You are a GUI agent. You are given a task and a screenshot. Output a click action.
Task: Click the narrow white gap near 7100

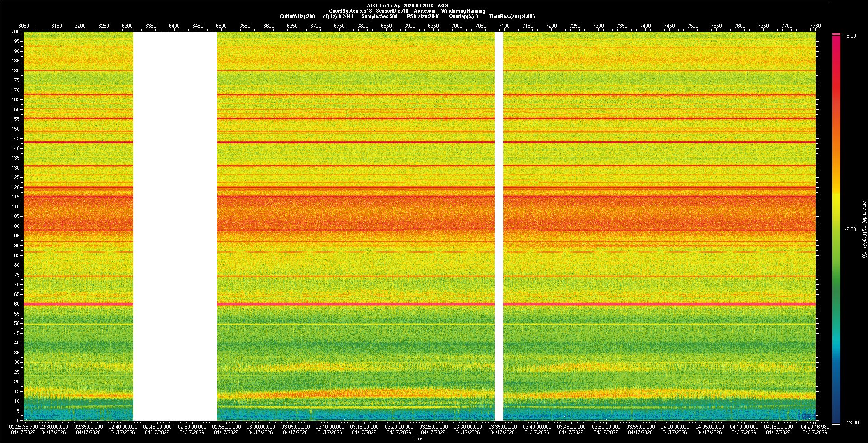click(x=499, y=226)
